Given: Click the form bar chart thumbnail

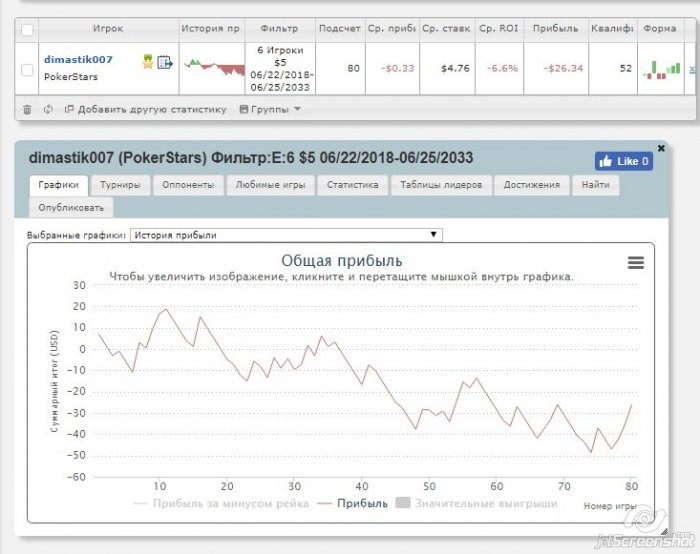Looking at the screenshot, I should pos(661,70).
